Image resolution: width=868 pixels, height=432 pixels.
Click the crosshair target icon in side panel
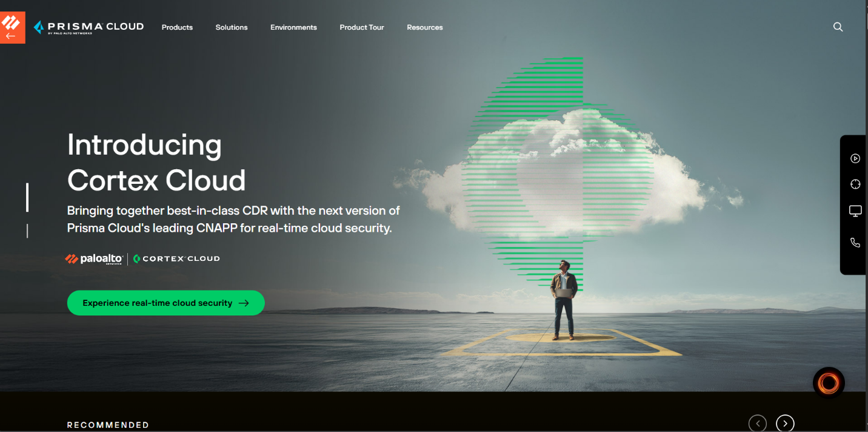855,184
